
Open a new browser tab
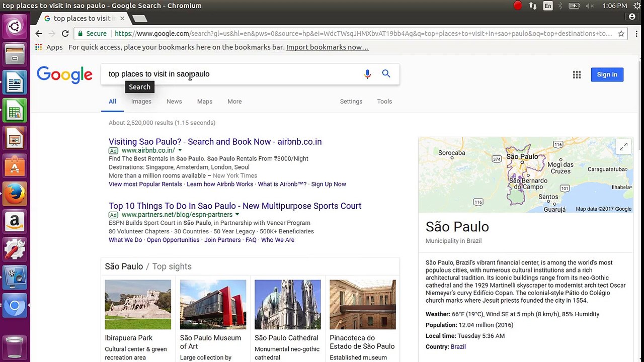coord(139,19)
